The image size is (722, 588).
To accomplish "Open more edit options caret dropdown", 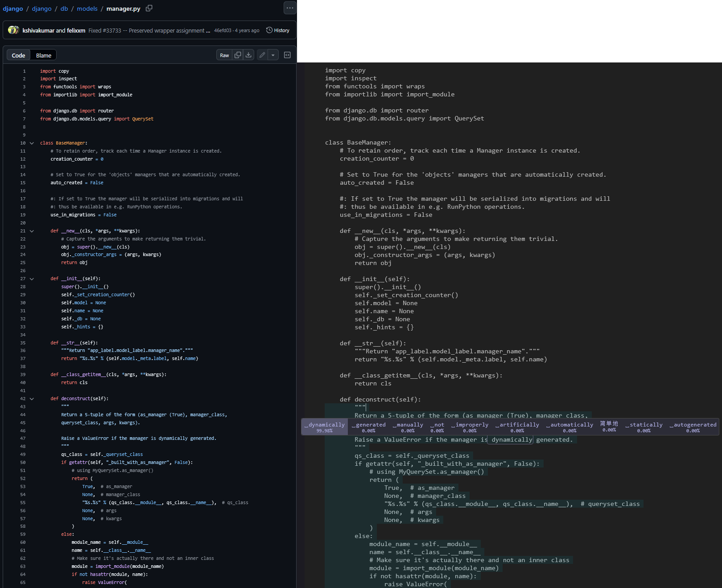I will click(273, 55).
